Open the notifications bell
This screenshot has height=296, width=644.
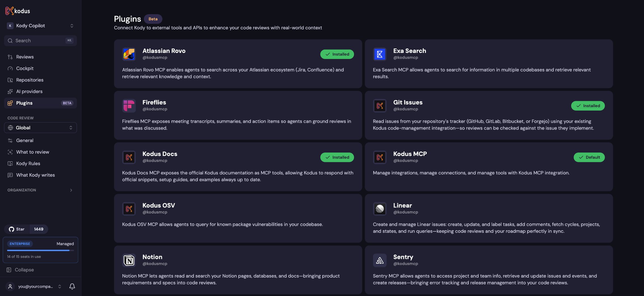72,286
